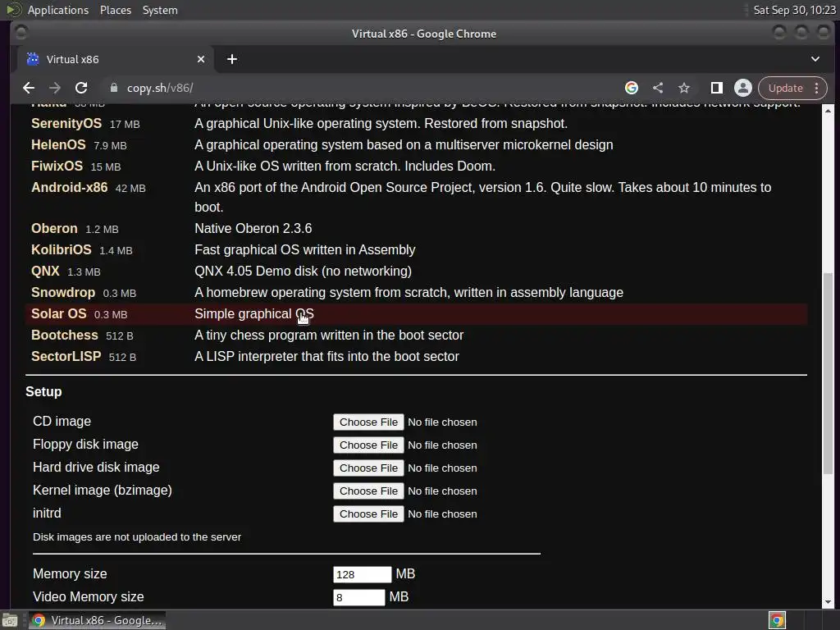840x630 pixels.
Task: Click the Virtual x86 taskbar window button
Action: tap(97, 620)
